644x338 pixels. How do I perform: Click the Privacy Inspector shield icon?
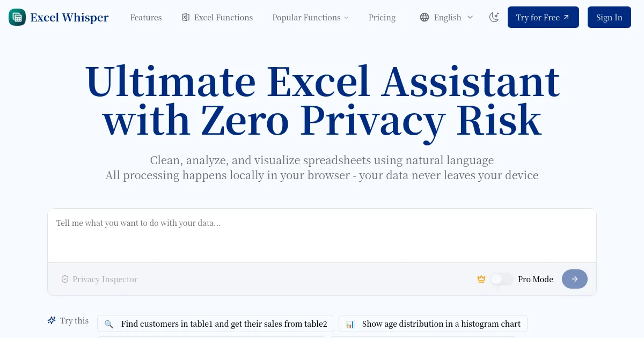pos(65,278)
